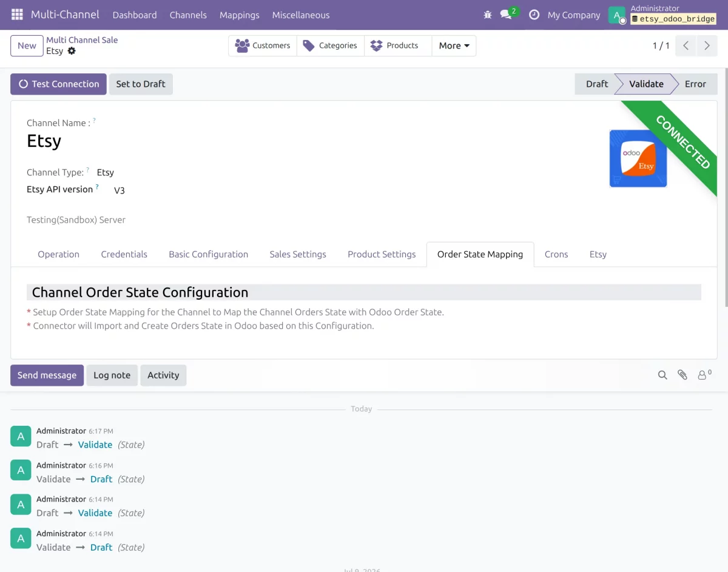Show followers icon with count 0
This screenshot has height=572, width=728.
pos(704,375)
